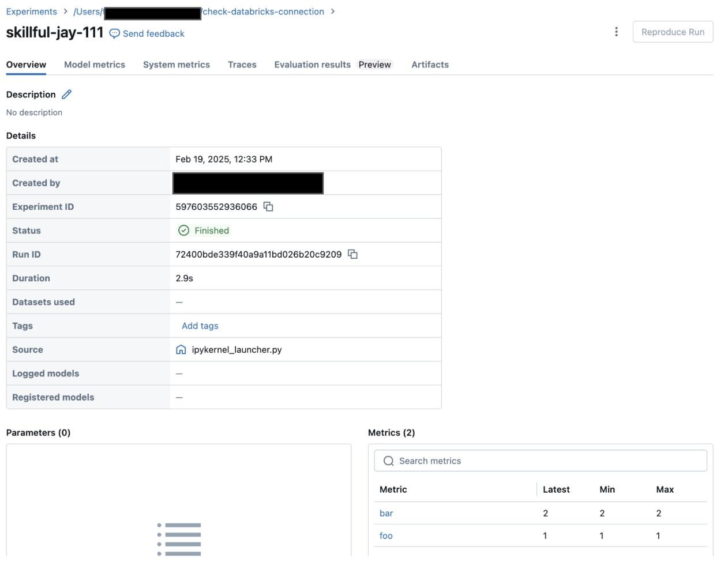Switch to the Traces tab
Image resolution: width=728 pixels, height=566 pixels.
(x=242, y=65)
